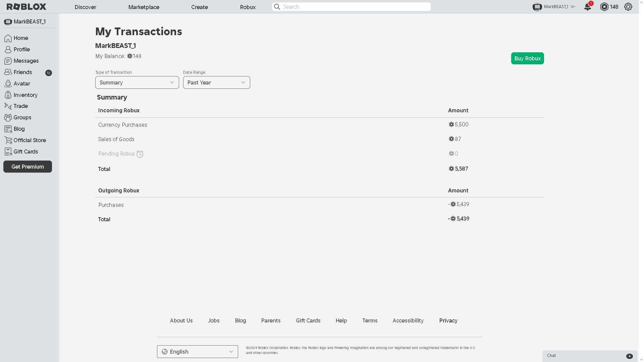Open the notifications bell
Viewport: 644px width, 362px height.
click(x=588, y=7)
